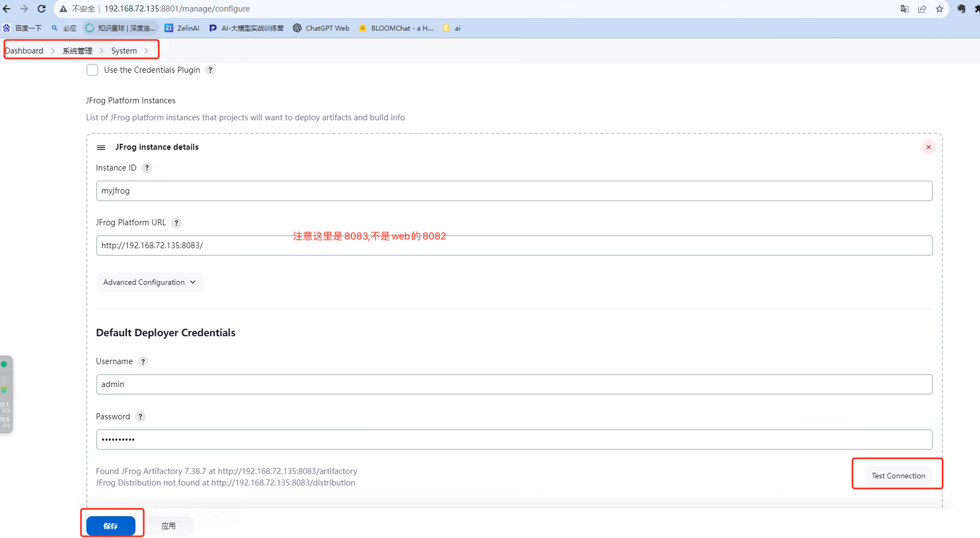
Task: Reload the Jenkins configure page
Action: [42, 9]
